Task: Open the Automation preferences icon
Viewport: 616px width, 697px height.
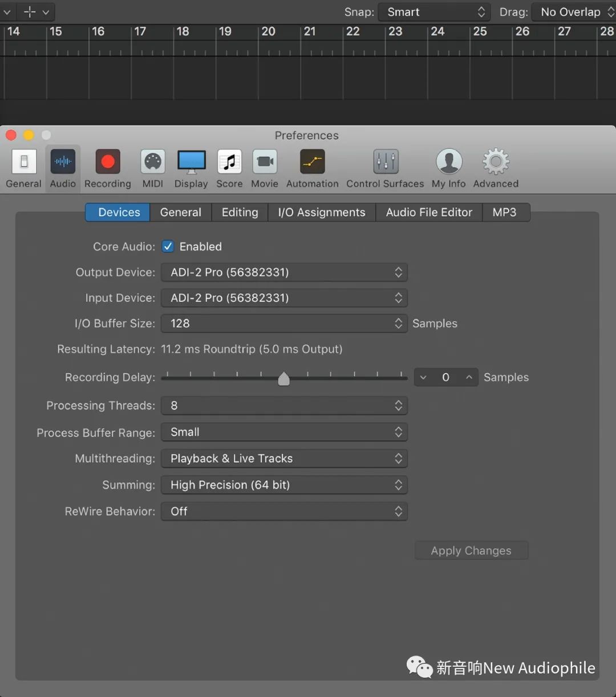Action: tap(312, 163)
